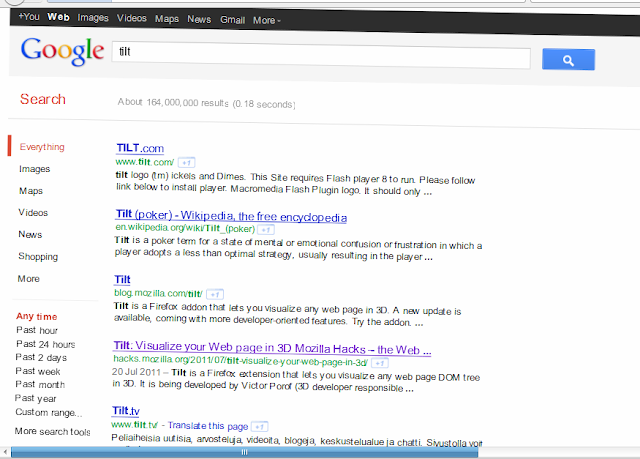
Task: Filter results by Videos in sidebar
Action: pyautogui.click(x=33, y=213)
